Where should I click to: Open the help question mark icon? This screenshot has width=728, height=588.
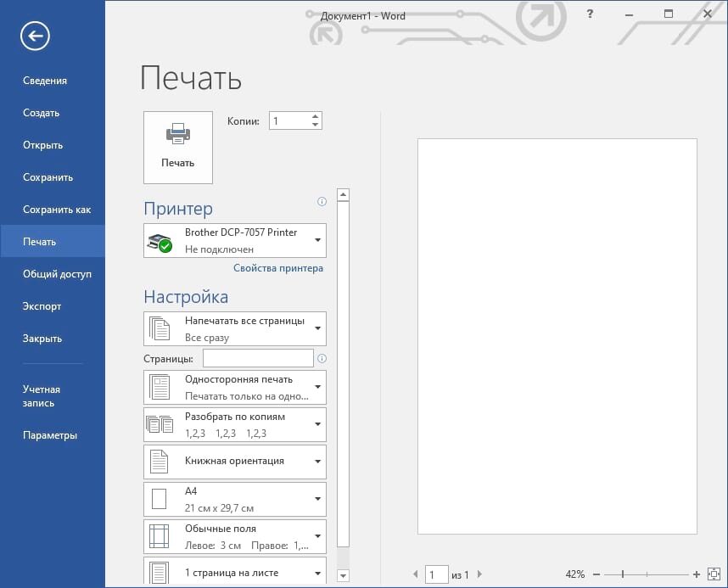(x=590, y=14)
